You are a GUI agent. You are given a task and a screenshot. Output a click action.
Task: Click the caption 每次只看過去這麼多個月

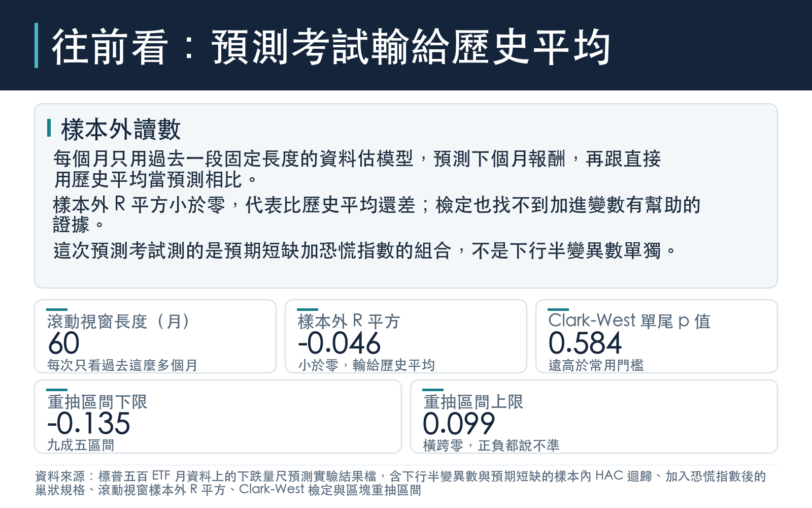(122, 365)
